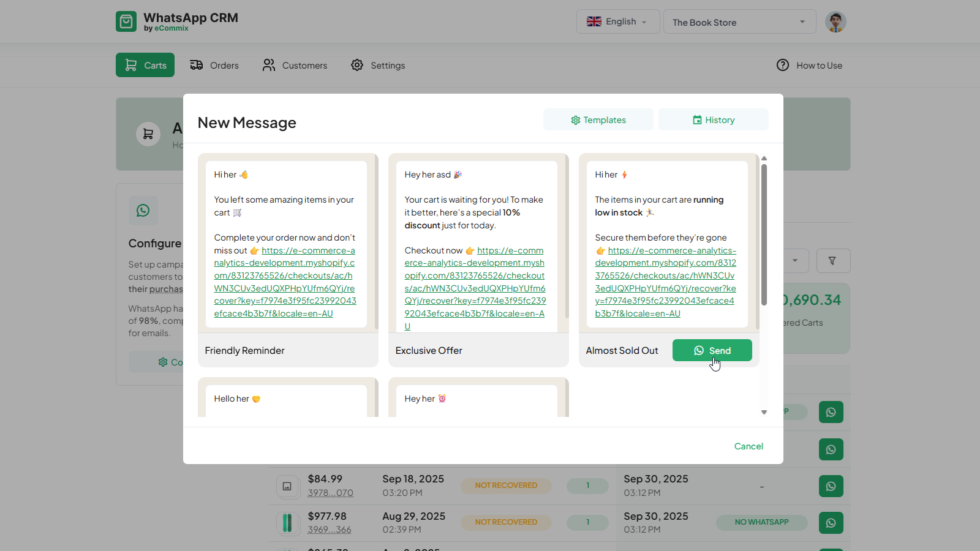Image resolution: width=980 pixels, height=551 pixels.
Task: Expand The Book Store selector
Action: click(x=739, y=22)
